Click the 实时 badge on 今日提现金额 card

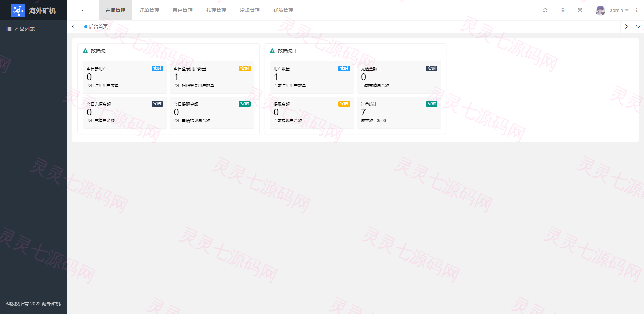tap(245, 104)
